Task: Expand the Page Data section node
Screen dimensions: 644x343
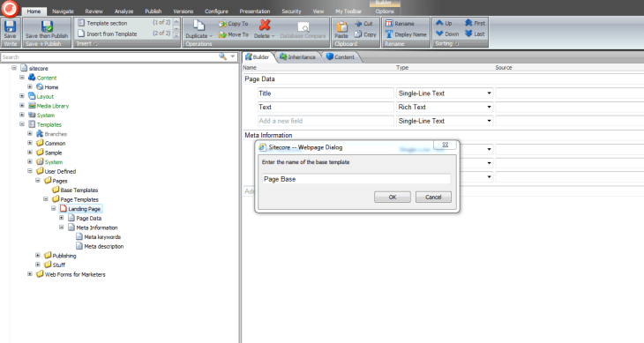Action: click(61, 218)
